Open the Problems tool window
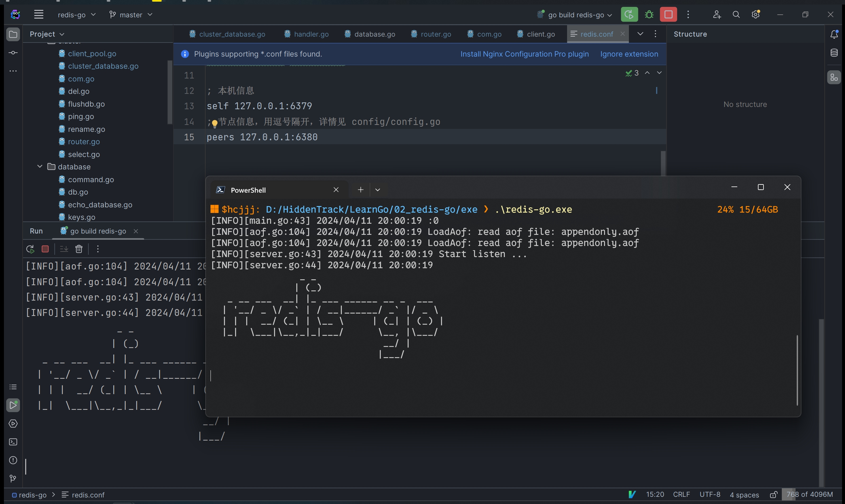 click(x=13, y=460)
